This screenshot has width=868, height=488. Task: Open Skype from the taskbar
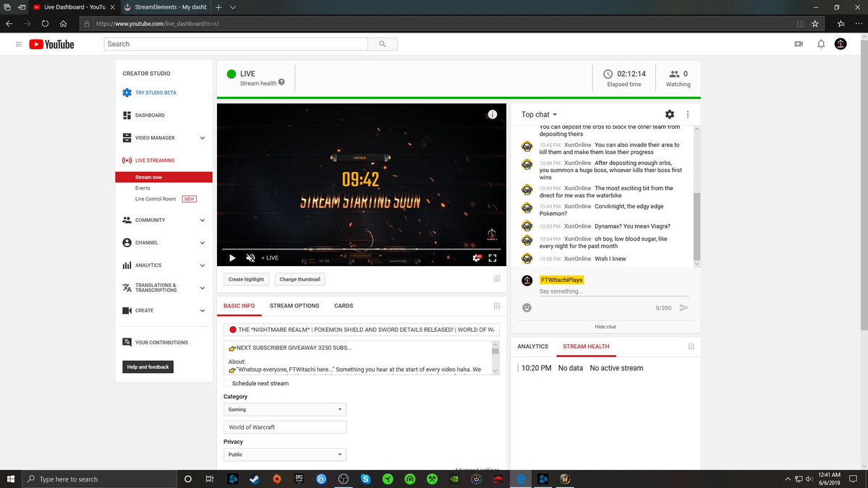pyautogui.click(x=365, y=479)
